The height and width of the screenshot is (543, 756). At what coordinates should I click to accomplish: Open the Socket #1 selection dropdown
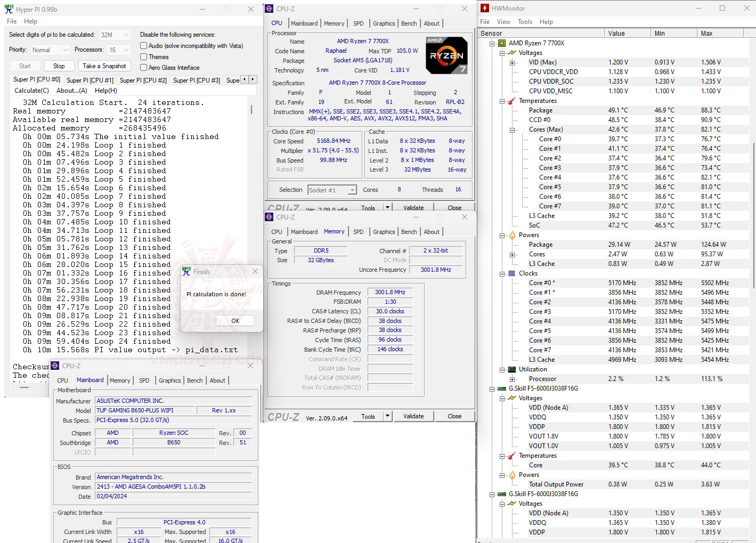tap(332, 190)
